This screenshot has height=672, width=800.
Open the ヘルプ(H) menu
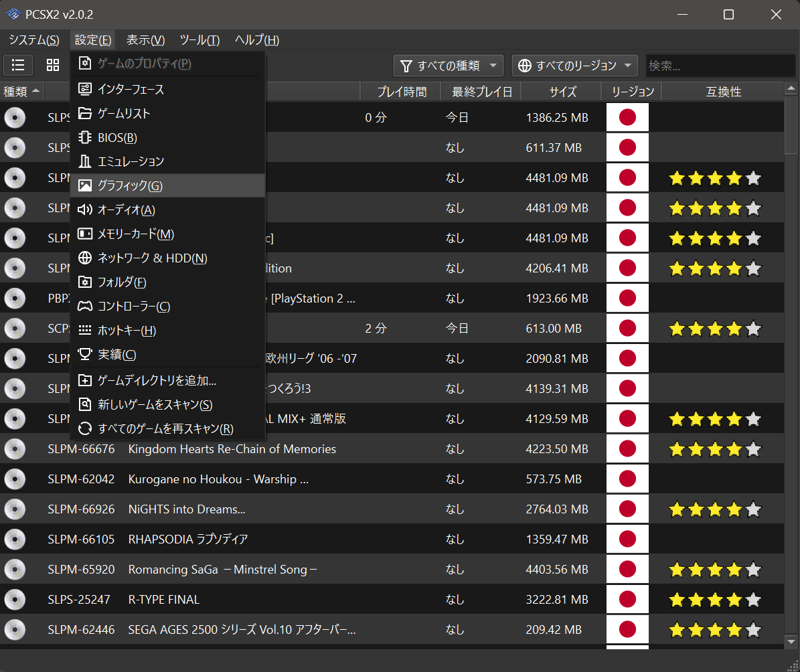coord(256,39)
